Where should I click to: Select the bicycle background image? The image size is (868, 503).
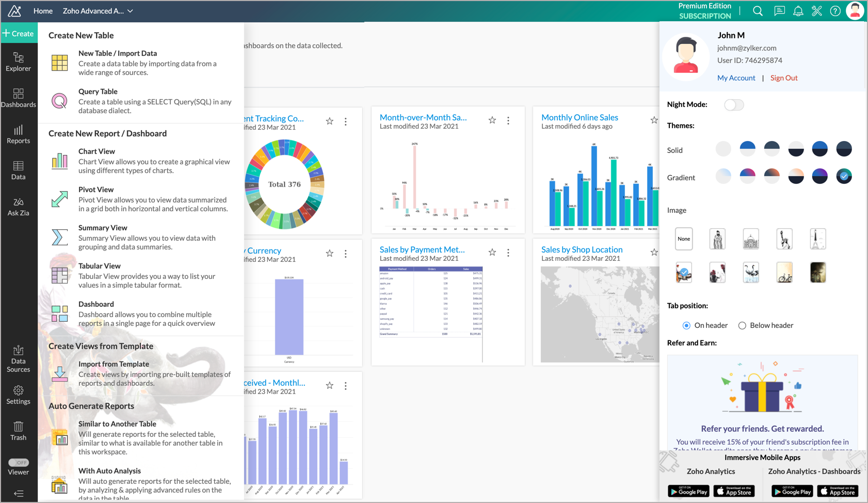coord(784,272)
